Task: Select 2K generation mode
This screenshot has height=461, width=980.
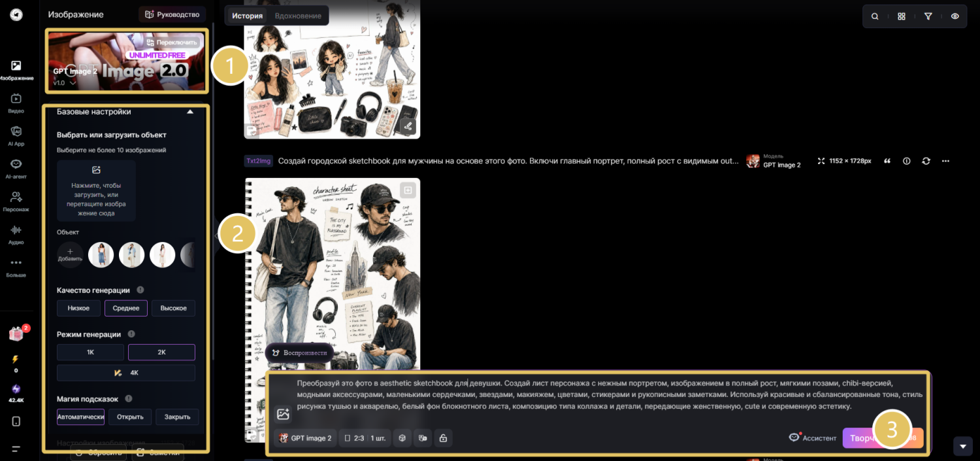Action: pyautogui.click(x=161, y=352)
